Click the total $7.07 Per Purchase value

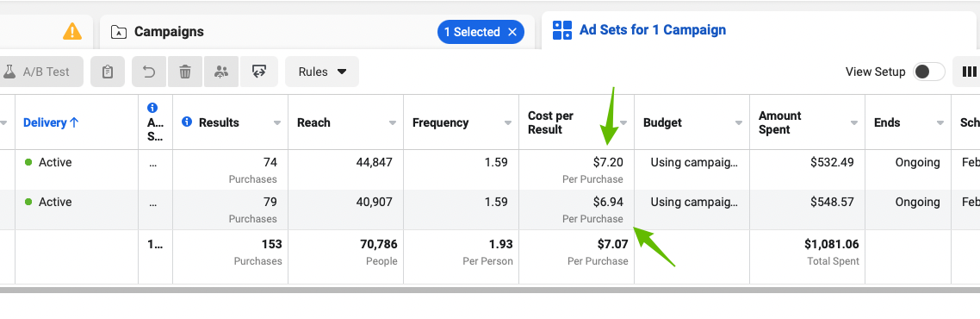pyautogui.click(x=612, y=245)
